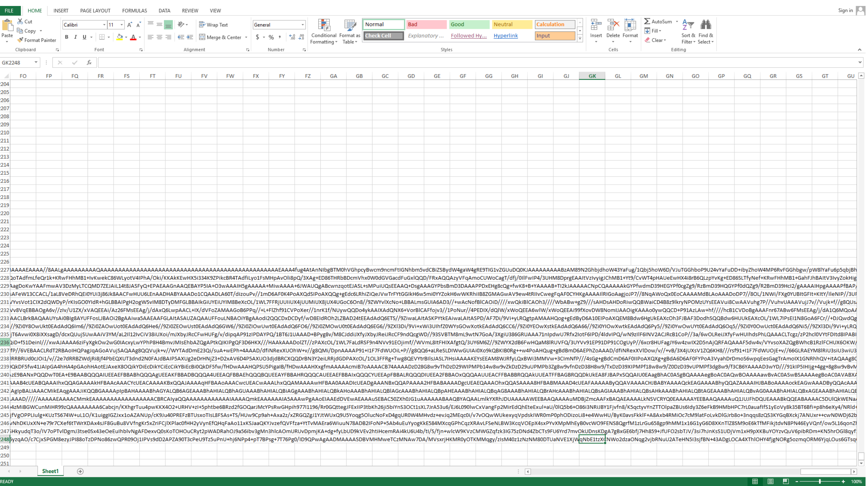The height and width of the screenshot is (486, 868).
Task: Open the font name Calibri dropdown
Action: pos(104,25)
